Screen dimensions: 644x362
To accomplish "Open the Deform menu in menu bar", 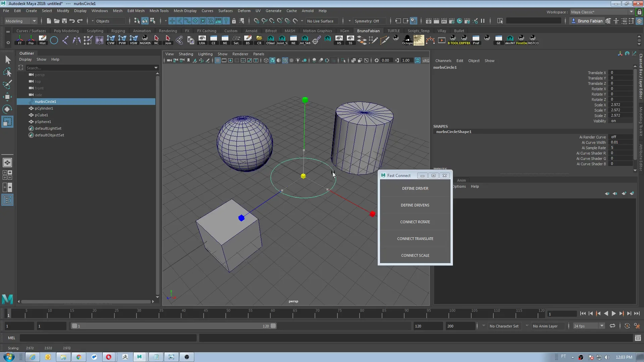I will pos(244,10).
